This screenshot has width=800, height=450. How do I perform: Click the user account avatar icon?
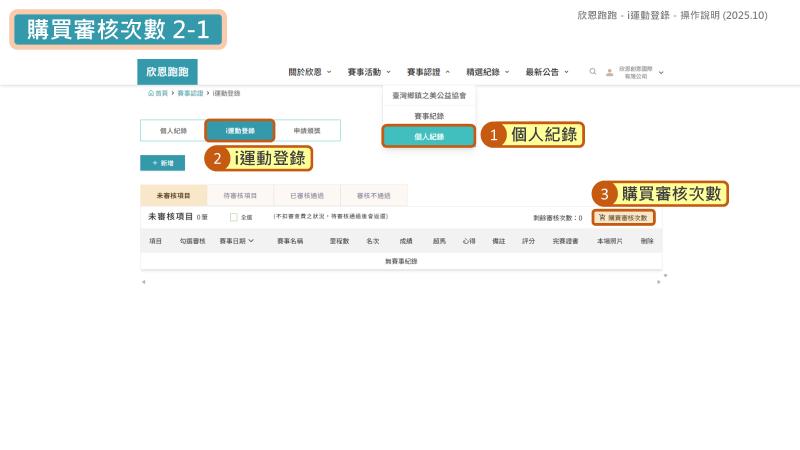coord(609,73)
